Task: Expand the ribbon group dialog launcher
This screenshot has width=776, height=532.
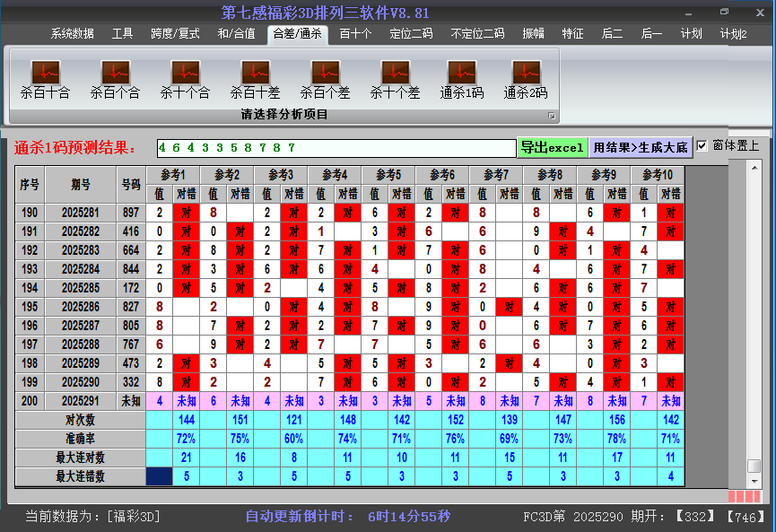Action: 552,116
